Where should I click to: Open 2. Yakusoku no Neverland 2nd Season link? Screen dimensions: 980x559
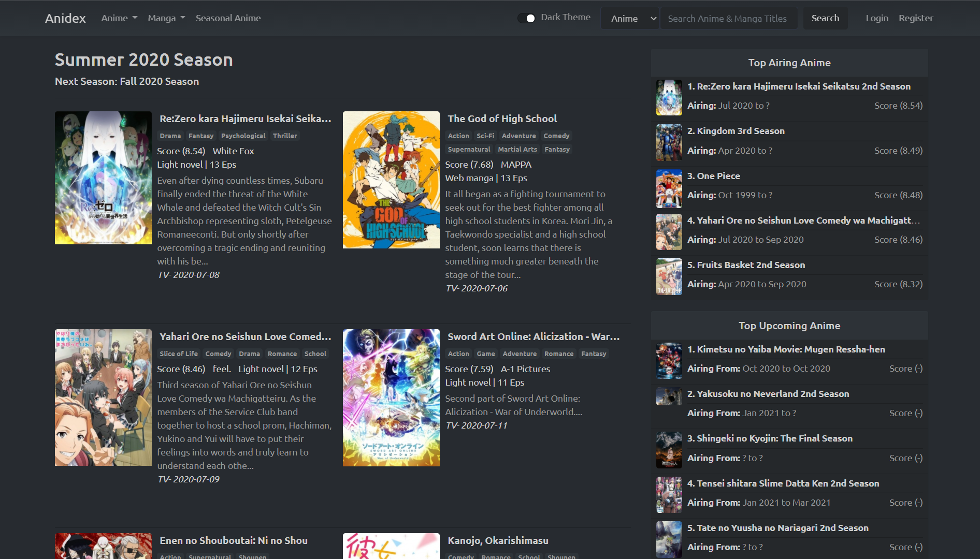[768, 394]
